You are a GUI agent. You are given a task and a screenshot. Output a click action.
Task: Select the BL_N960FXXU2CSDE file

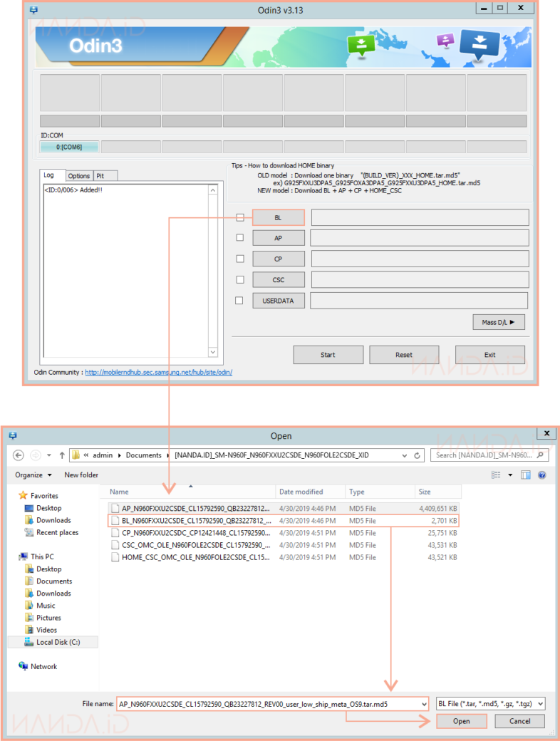tap(196, 521)
